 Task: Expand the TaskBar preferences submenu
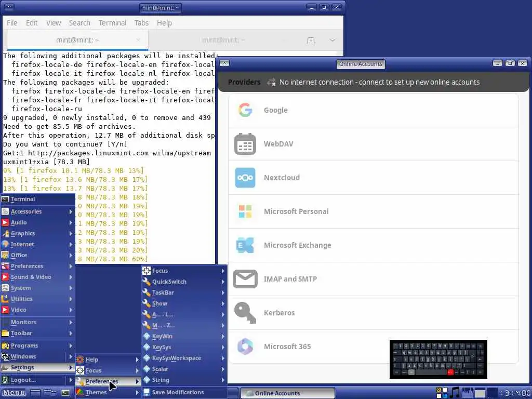click(184, 292)
